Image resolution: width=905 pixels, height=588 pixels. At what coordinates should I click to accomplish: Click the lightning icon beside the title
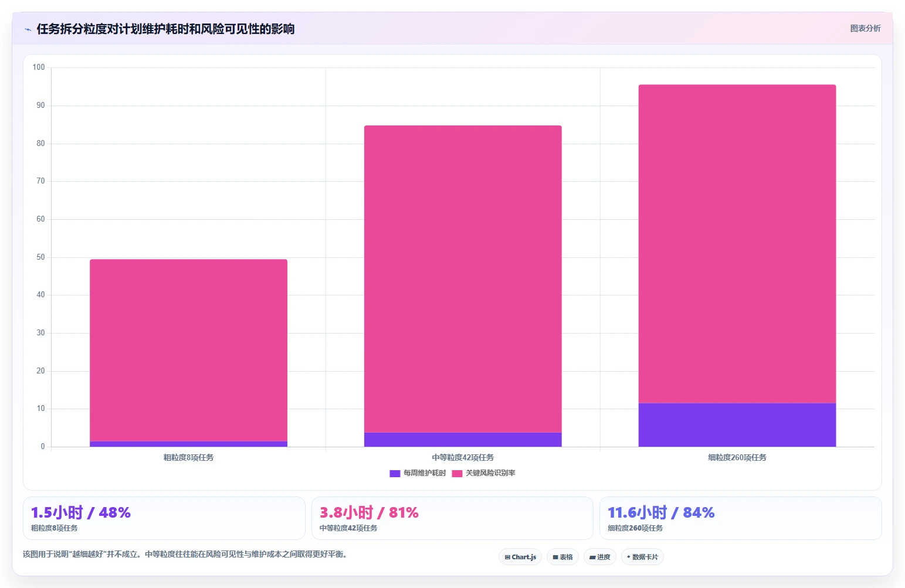(28, 29)
